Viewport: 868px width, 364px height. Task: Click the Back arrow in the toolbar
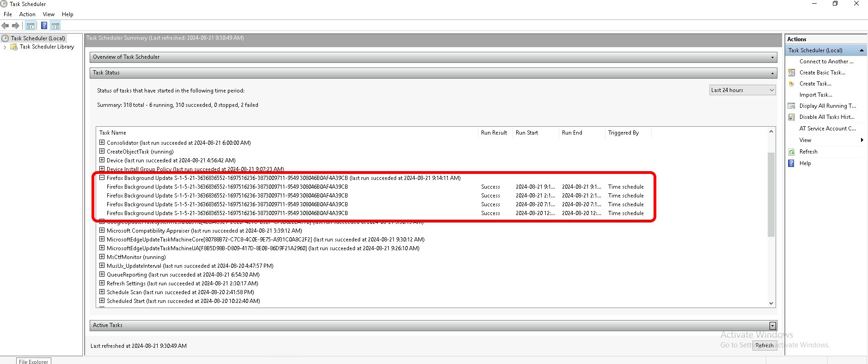tap(6, 26)
